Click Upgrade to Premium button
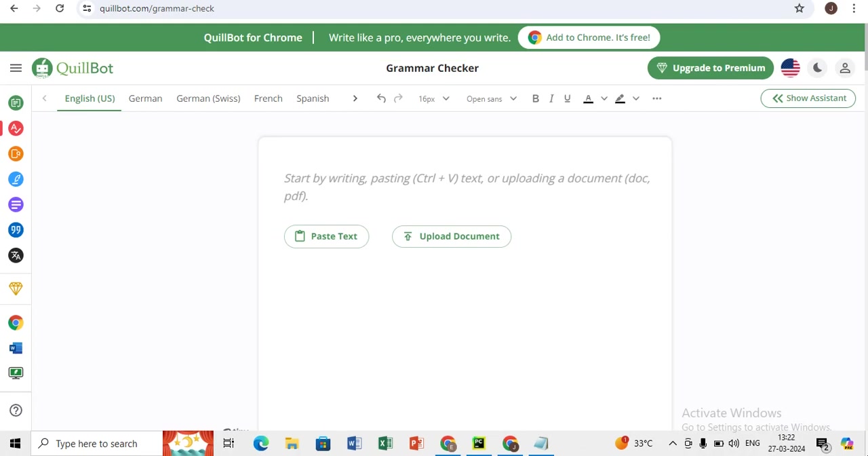This screenshot has width=868, height=456. point(711,68)
